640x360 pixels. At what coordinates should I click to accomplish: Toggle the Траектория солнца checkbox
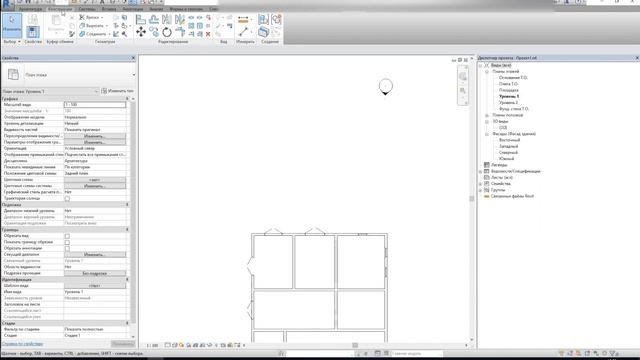67,199
